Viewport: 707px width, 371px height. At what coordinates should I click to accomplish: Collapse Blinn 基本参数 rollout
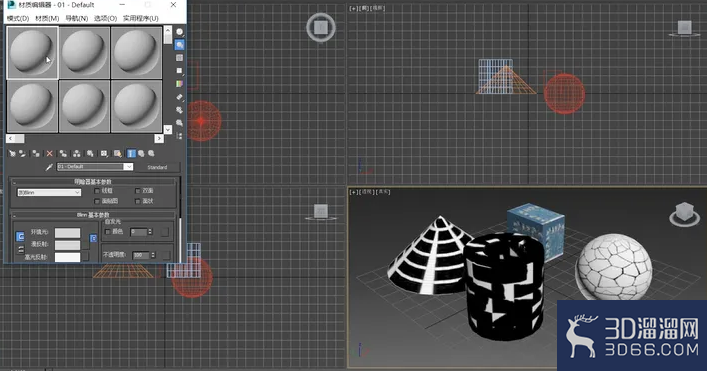point(93,215)
